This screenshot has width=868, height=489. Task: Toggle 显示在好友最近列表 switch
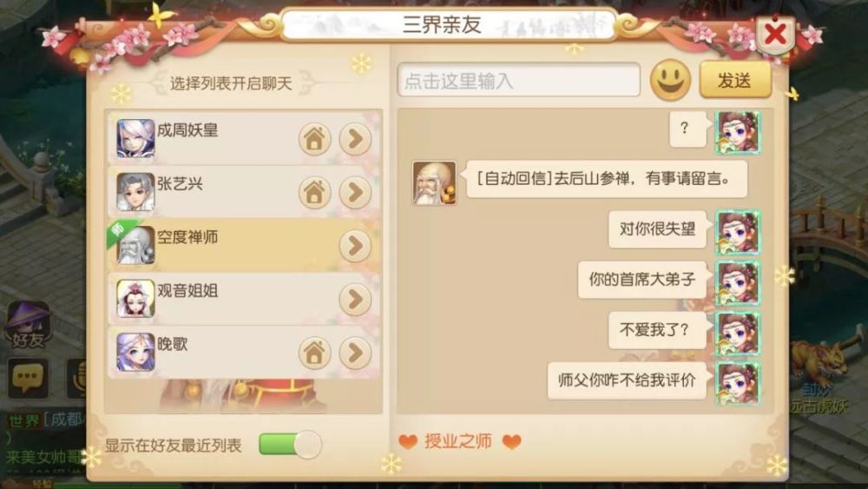coord(290,444)
